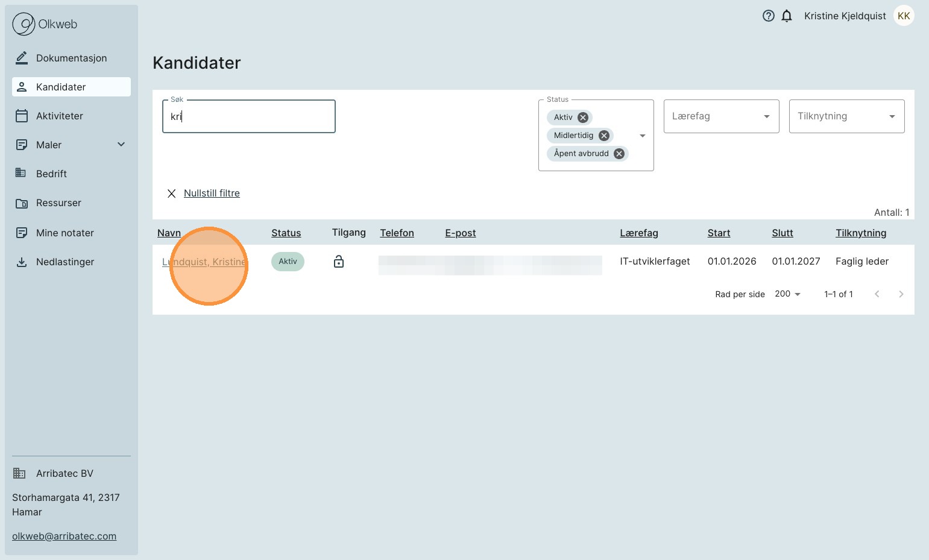Viewport: 929px width, 560px height.
Task: Sort the table by Start column
Action: (x=719, y=233)
